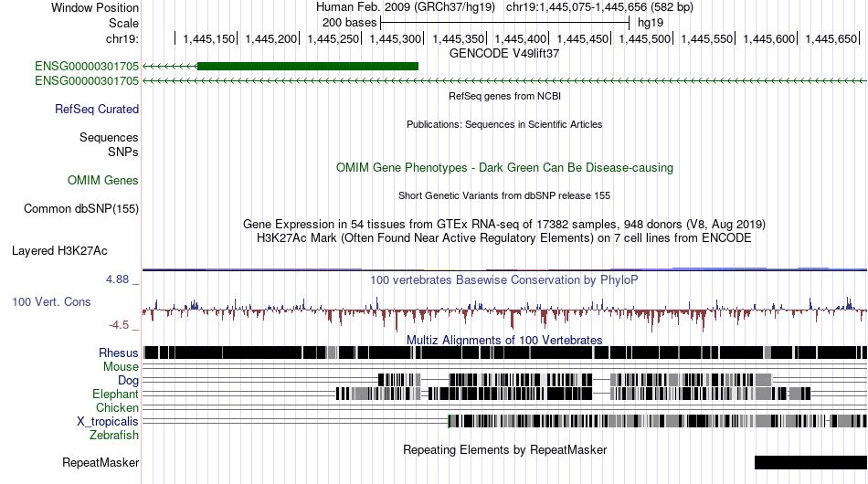Click the green ENSG00000301705 exon bar

(308, 67)
